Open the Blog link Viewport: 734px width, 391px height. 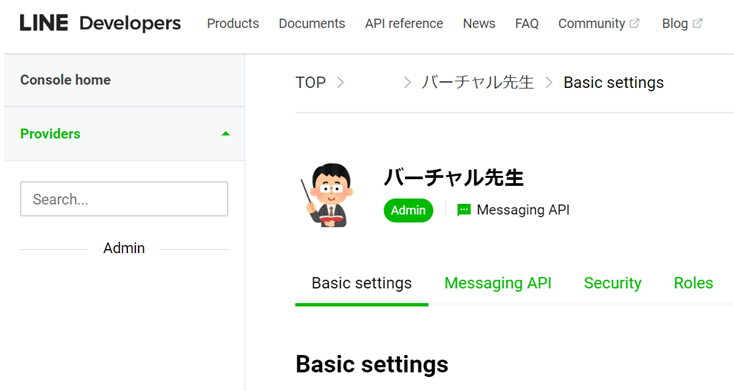pos(675,23)
